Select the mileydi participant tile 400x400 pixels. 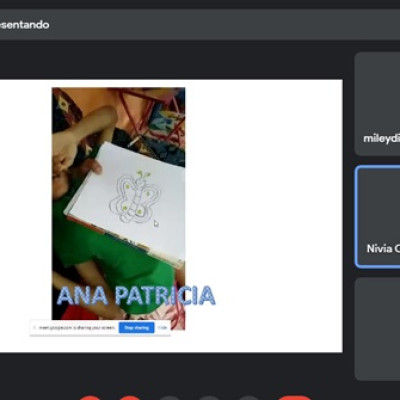(x=377, y=104)
